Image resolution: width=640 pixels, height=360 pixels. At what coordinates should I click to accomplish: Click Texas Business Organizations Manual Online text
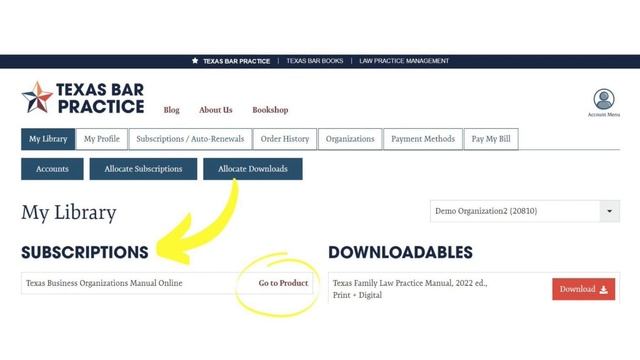[x=104, y=283]
